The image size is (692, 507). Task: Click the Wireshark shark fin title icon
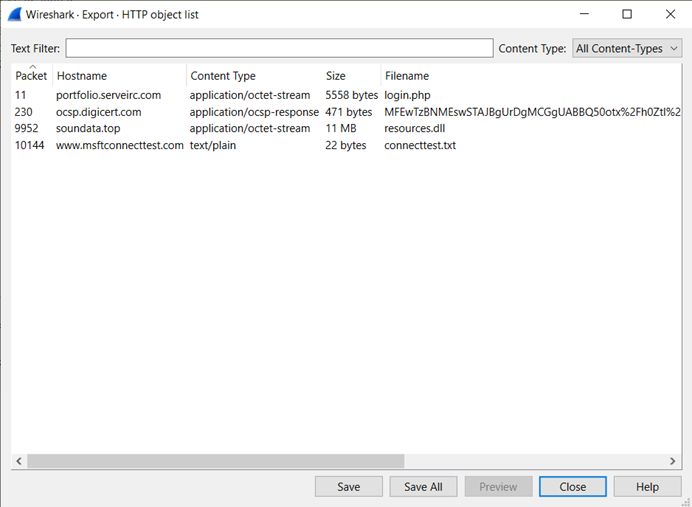click(14, 15)
